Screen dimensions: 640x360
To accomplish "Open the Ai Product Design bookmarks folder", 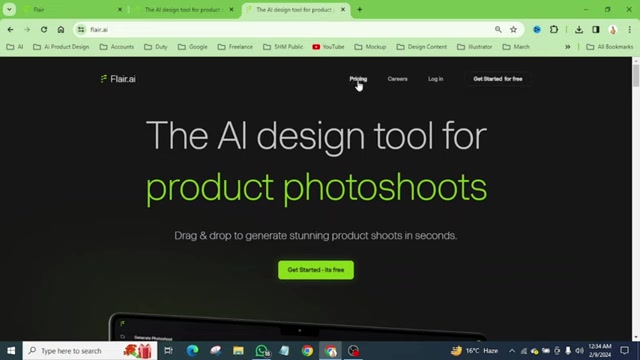I will coord(61,47).
